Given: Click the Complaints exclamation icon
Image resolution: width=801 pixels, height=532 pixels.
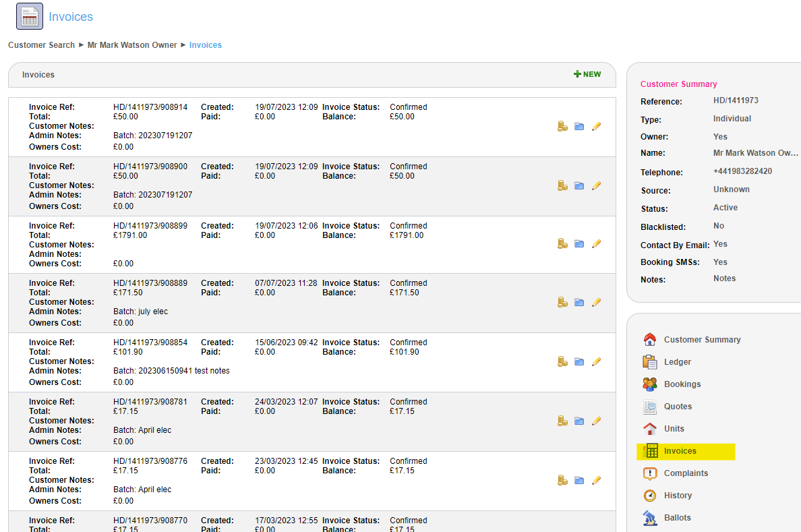Looking at the screenshot, I should 650,473.
